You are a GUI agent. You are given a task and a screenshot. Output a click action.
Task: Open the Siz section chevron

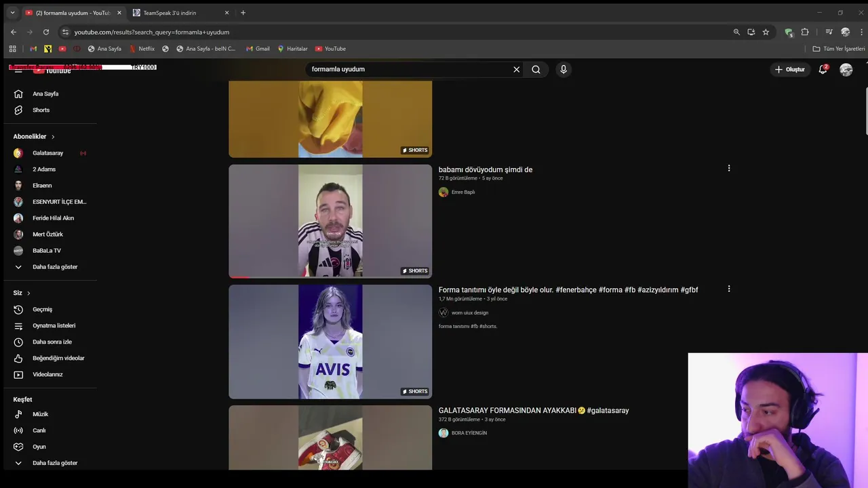[x=28, y=293]
